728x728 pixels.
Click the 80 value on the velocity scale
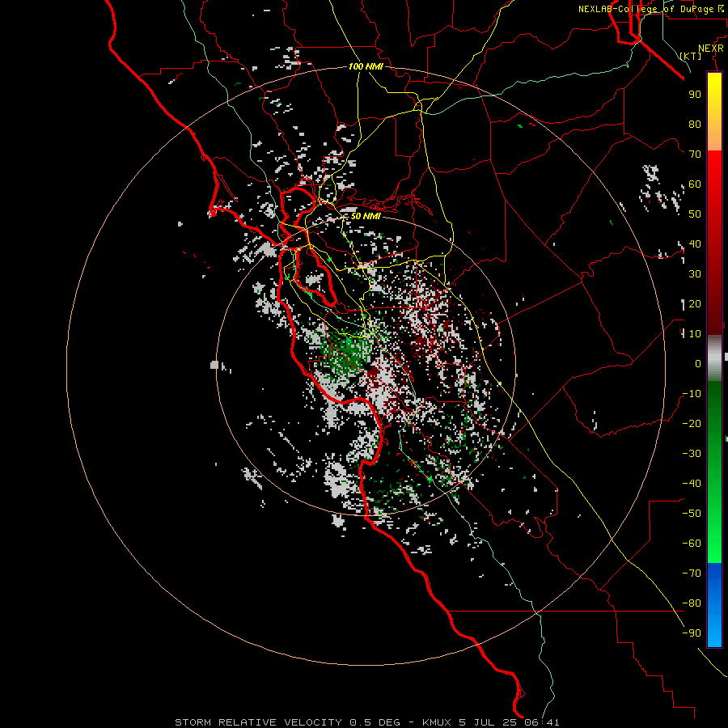pyautogui.click(x=695, y=124)
